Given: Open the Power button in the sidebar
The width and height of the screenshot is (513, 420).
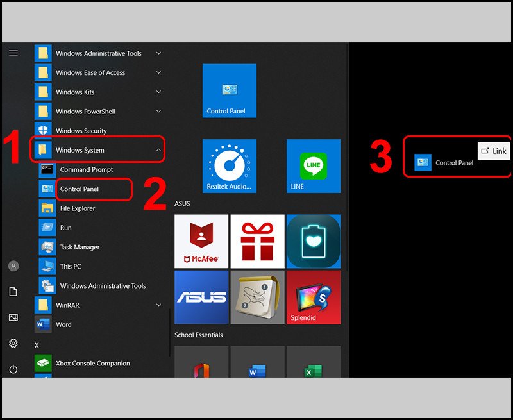Looking at the screenshot, I should [13, 369].
